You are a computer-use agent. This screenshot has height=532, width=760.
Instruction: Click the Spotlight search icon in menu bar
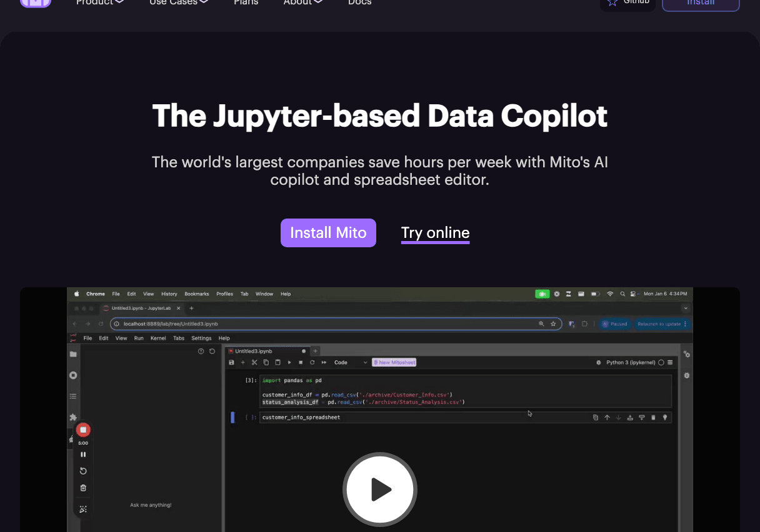coord(622,293)
